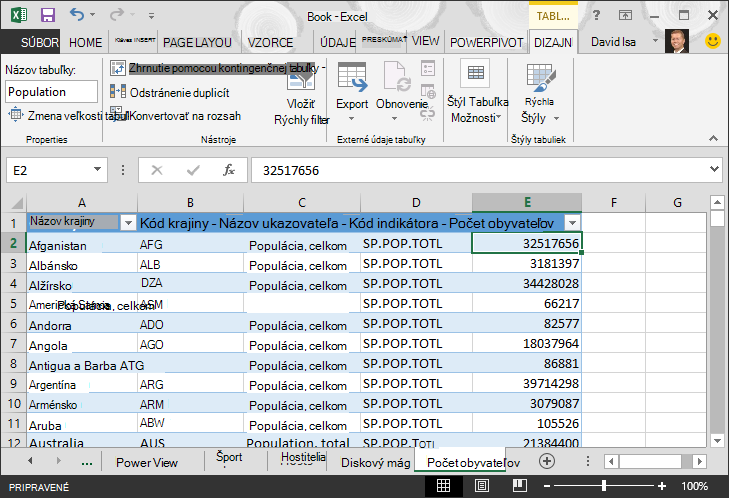Switch to ÚDAJE ribbon tab
The image size is (729, 498).
[x=337, y=42]
